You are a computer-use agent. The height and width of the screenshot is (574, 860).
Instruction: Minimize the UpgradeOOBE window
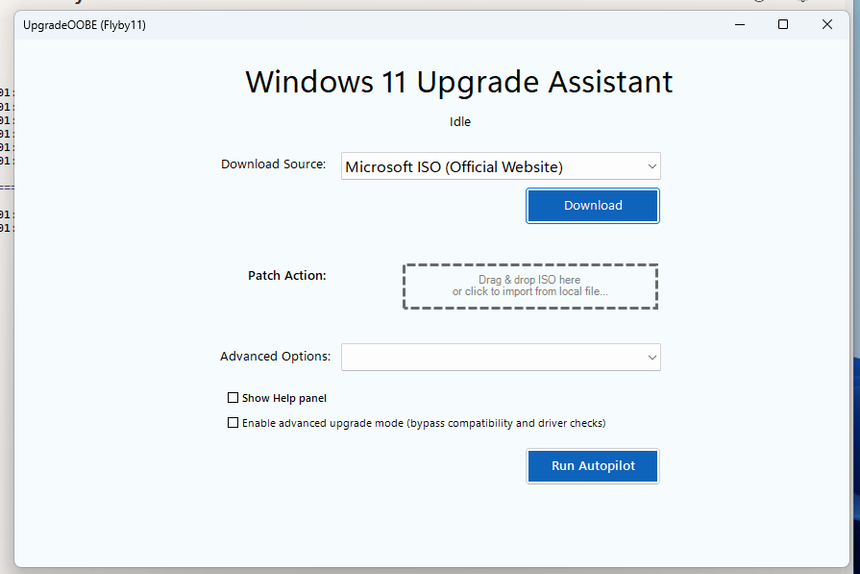coord(738,25)
